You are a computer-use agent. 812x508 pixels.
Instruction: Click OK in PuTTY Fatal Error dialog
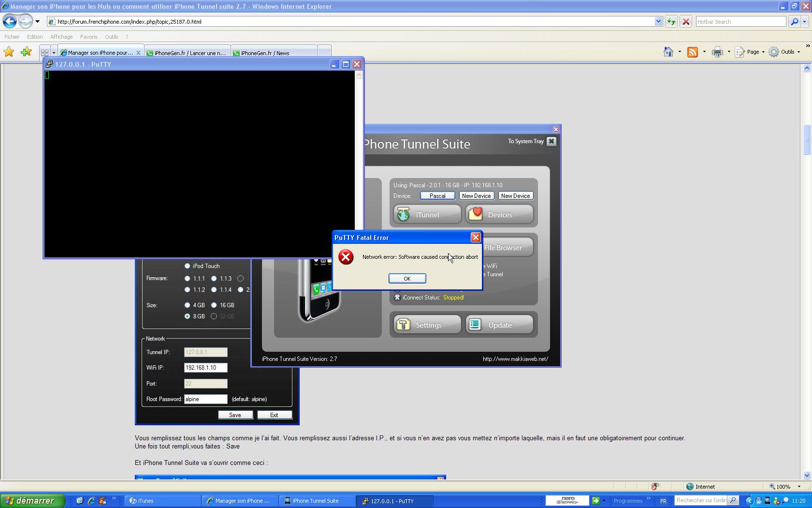click(x=407, y=278)
